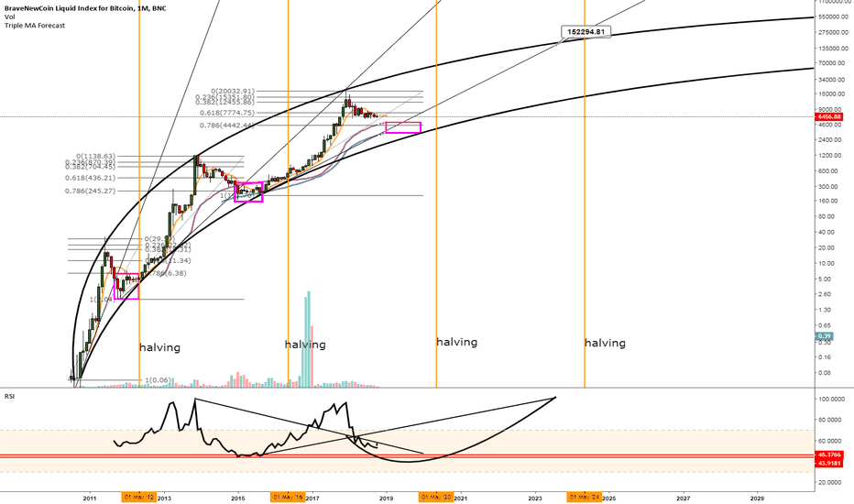
Task: Click the 600.00 price axis label
Action: point(830,171)
